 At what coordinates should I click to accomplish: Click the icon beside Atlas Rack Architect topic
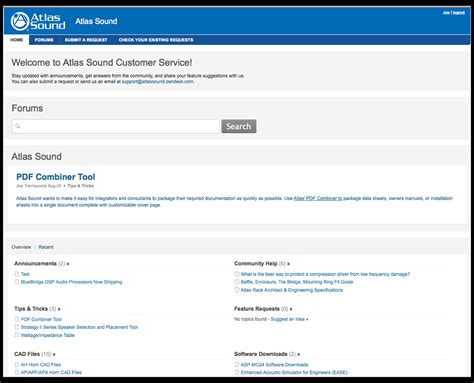click(x=237, y=290)
